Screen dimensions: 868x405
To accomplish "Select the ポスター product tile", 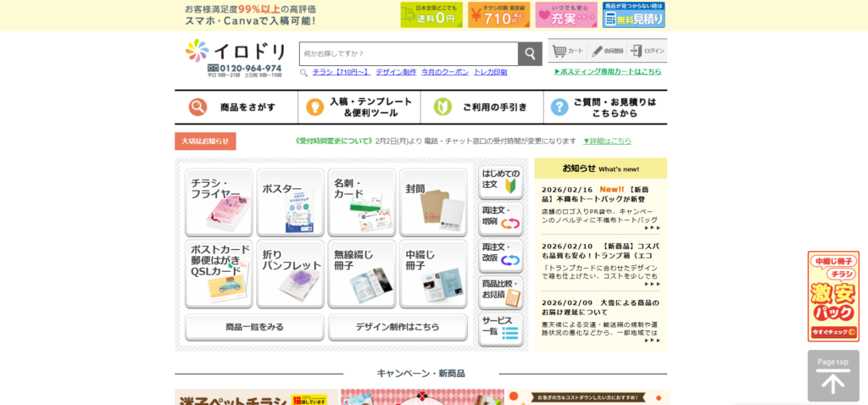I will 290,202.
